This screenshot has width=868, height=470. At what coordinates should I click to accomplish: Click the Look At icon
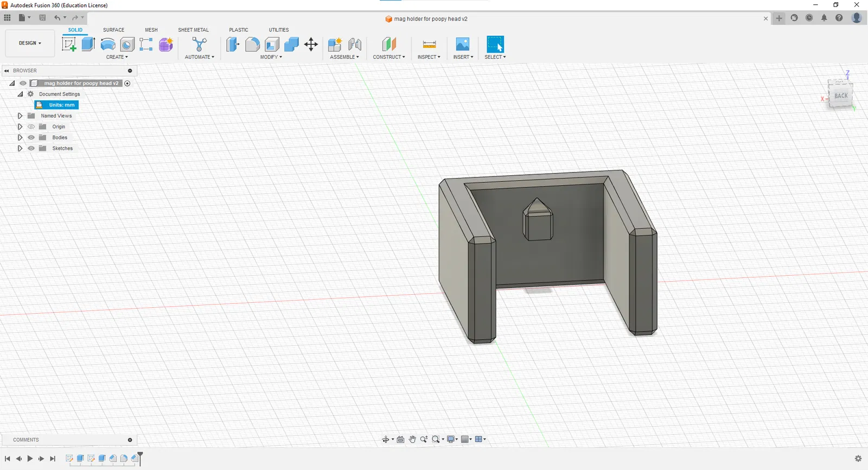tap(400, 440)
